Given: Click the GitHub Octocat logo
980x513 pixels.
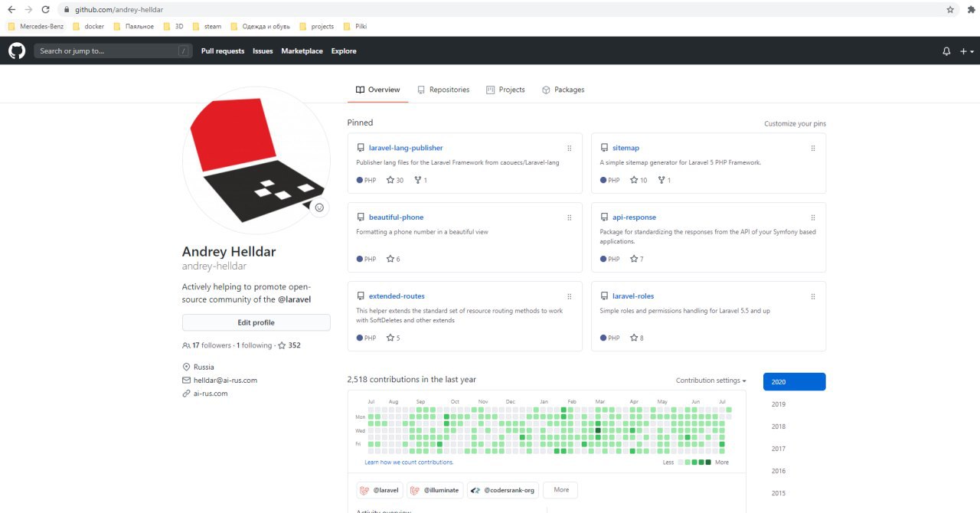Looking at the screenshot, I should click(x=17, y=51).
